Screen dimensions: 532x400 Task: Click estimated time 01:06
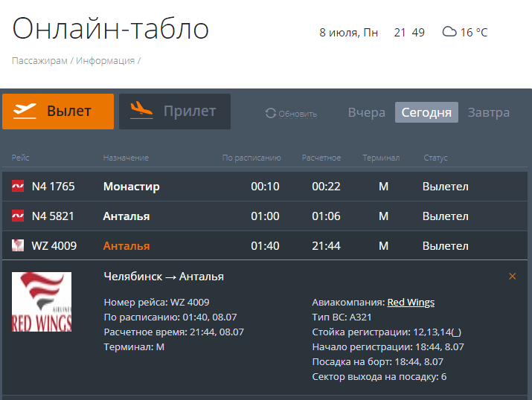click(x=326, y=216)
